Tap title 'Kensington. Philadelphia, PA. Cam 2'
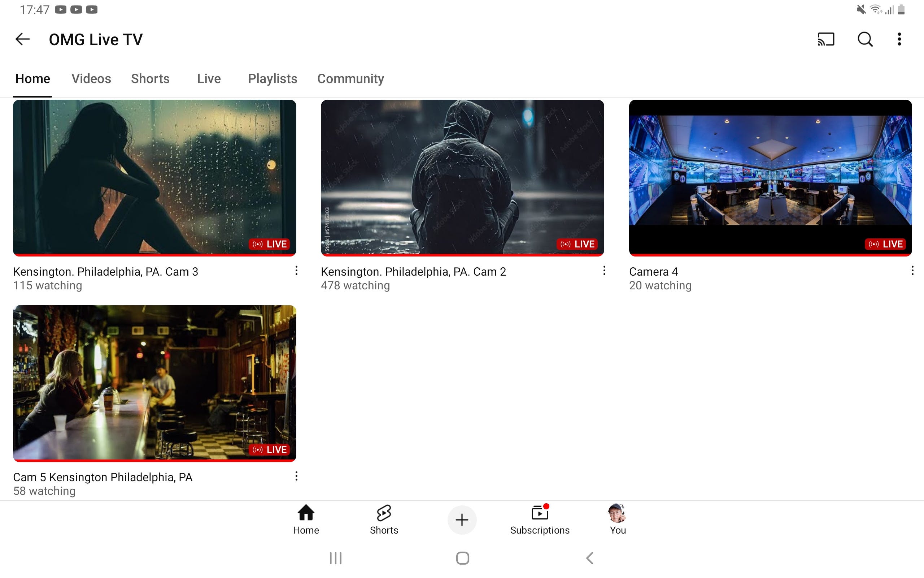The width and height of the screenshot is (924, 578). pos(413,272)
